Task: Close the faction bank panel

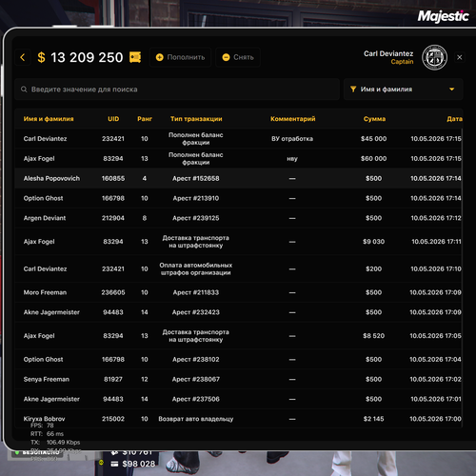Action: [460, 57]
